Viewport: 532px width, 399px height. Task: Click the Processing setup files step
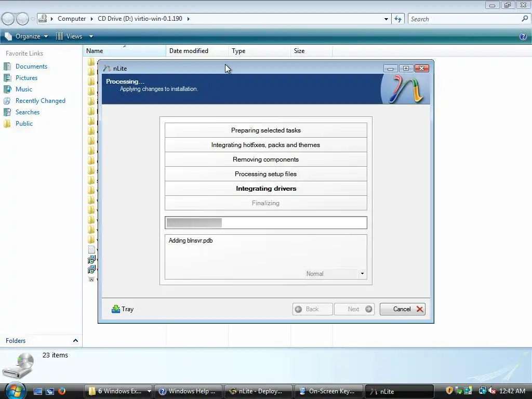tap(265, 174)
